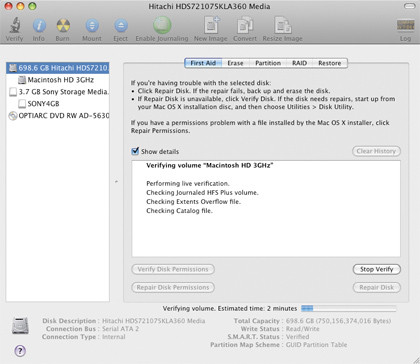Click the 'Checking Extents Overflow file.' log line
Viewport: 420px width, 364px height.
[193, 202]
